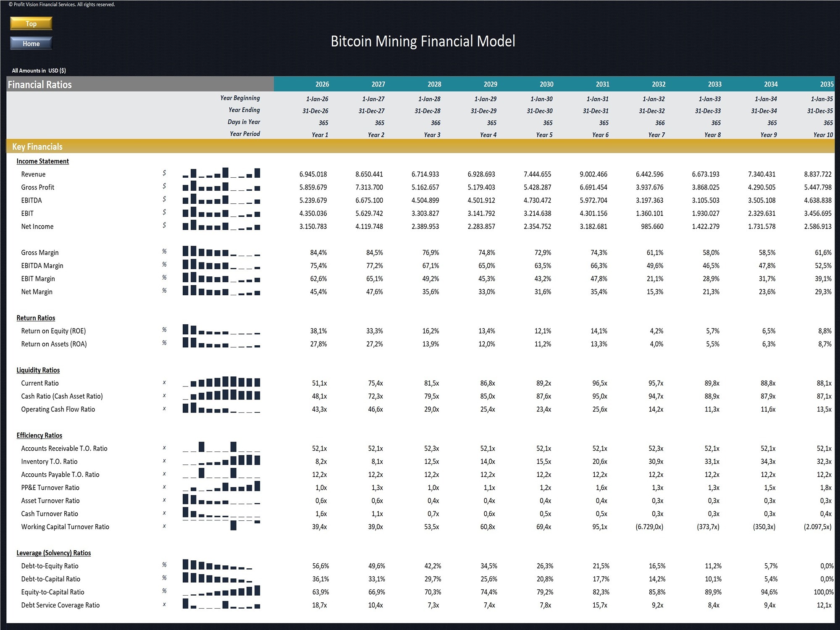Click the Return on Equity sparkline

click(x=221, y=331)
